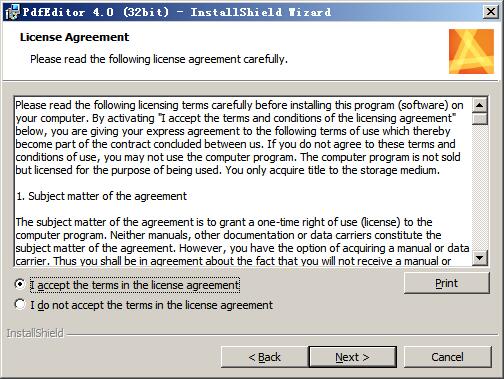The height and width of the screenshot is (379, 504).
Task: Close the InstallShield Wizard window
Action: click(x=491, y=12)
